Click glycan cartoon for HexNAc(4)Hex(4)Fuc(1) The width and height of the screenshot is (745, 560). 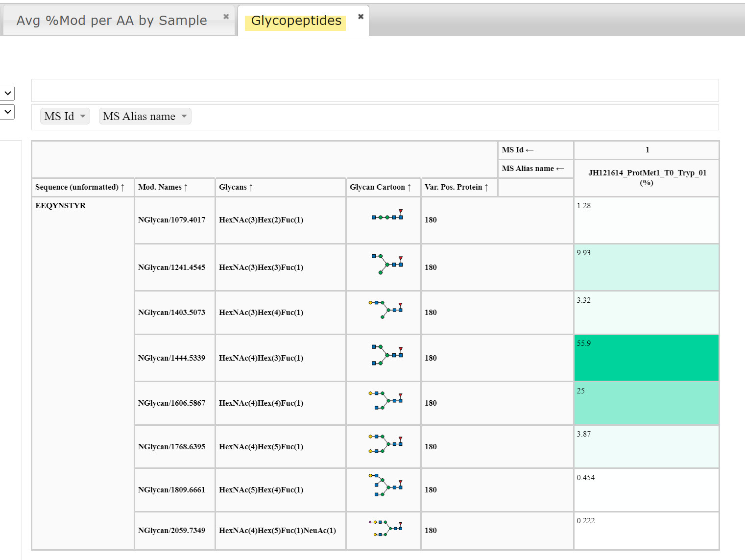385,400
